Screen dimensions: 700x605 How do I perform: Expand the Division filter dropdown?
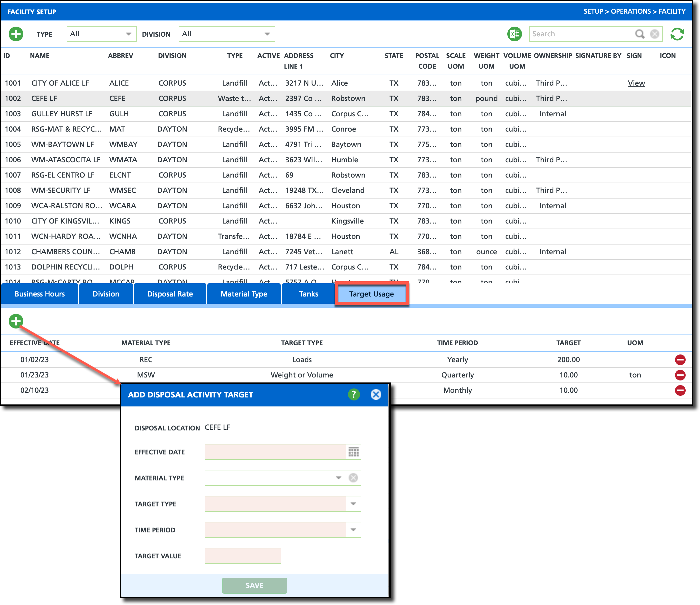point(267,34)
